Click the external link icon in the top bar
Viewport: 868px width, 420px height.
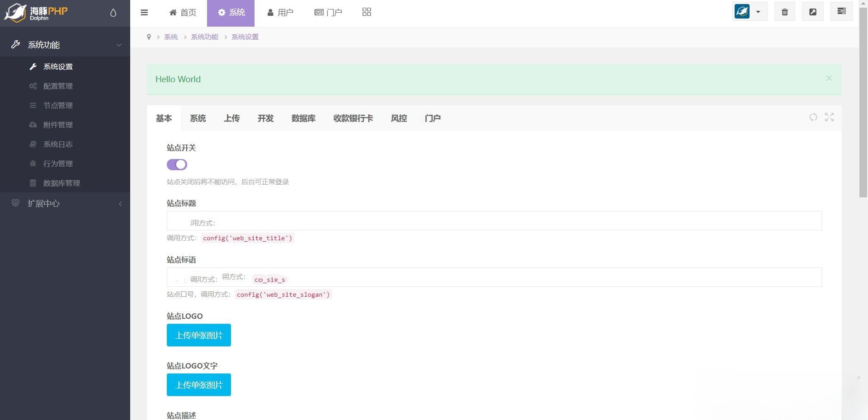click(x=812, y=11)
